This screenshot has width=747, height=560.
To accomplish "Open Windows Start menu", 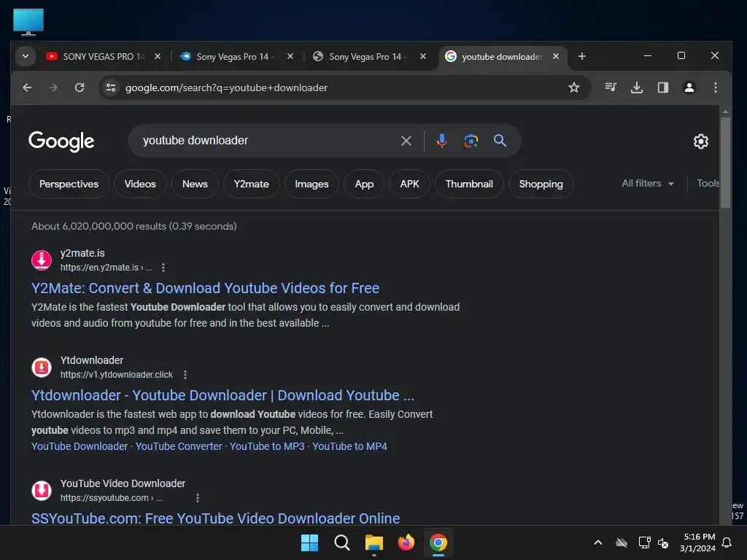I will (x=309, y=542).
